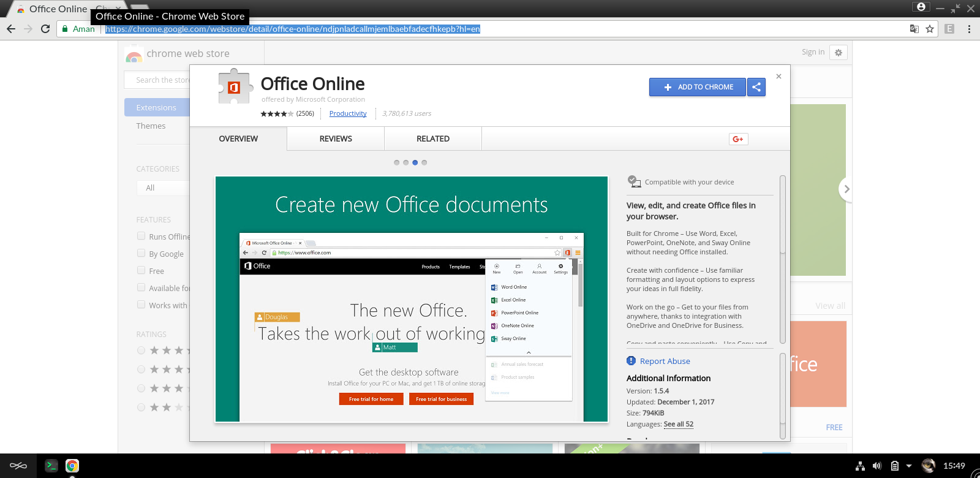Viewport: 980px width, 478px height.
Task: Toggle the Works with... checkbox
Action: pos(141,305)
